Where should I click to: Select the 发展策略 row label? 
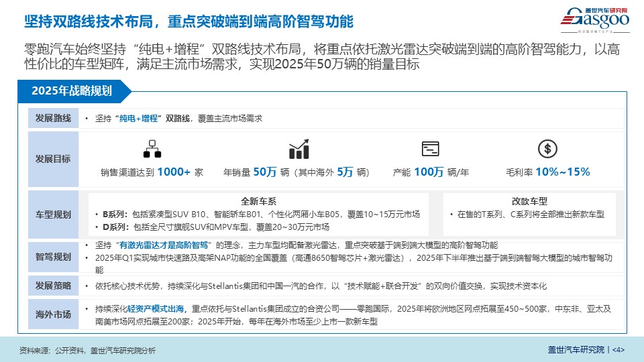(x=54, y=286)
